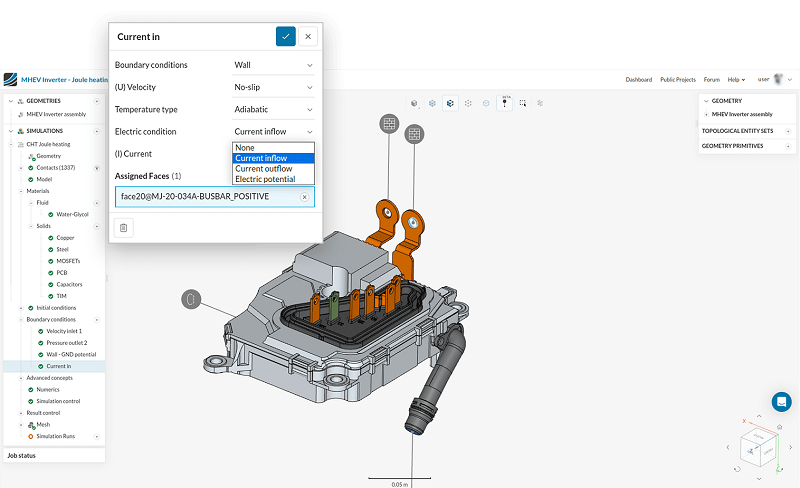800x488 pixels.
Task: Click the left wall marker in viewer
Action: (x=389, y=124)
